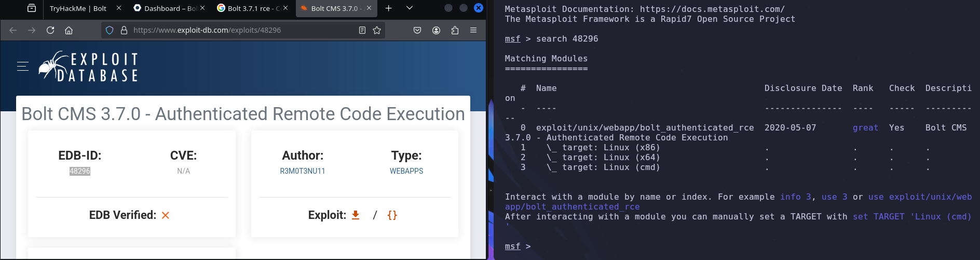Expand the list all tabs chevron

[410, 8]
